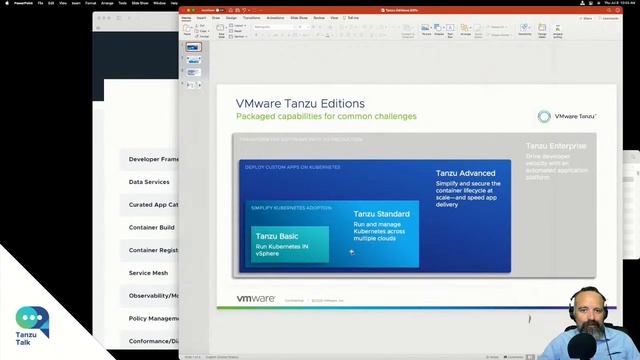Viewport: 640px width, 360px height.
Task: Switch to the Transitions ribbon tab
Action: pyautogui.click(x=251, y=18)
